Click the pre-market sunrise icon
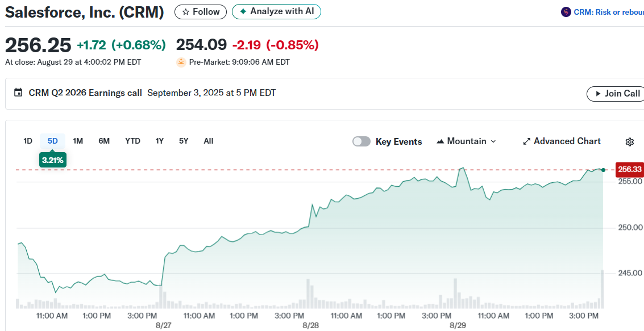644x331 pixels. pos(181,62)
